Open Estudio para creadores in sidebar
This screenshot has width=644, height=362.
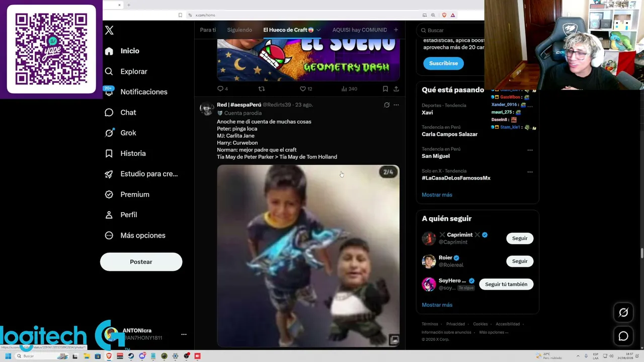click(141, 174)
